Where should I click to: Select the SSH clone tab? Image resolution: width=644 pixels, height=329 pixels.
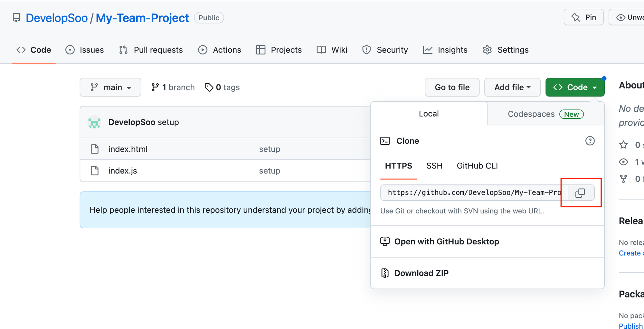(434, 166)
